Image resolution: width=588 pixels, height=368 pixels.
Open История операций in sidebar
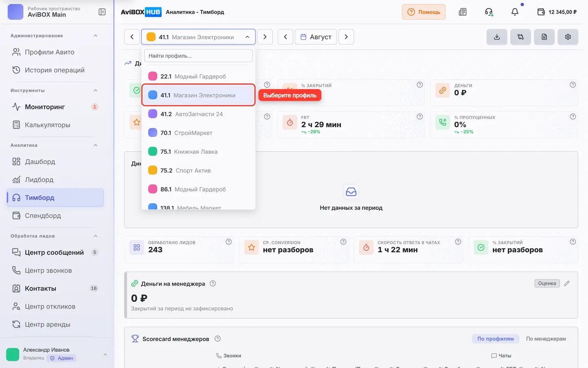[55, 70]
